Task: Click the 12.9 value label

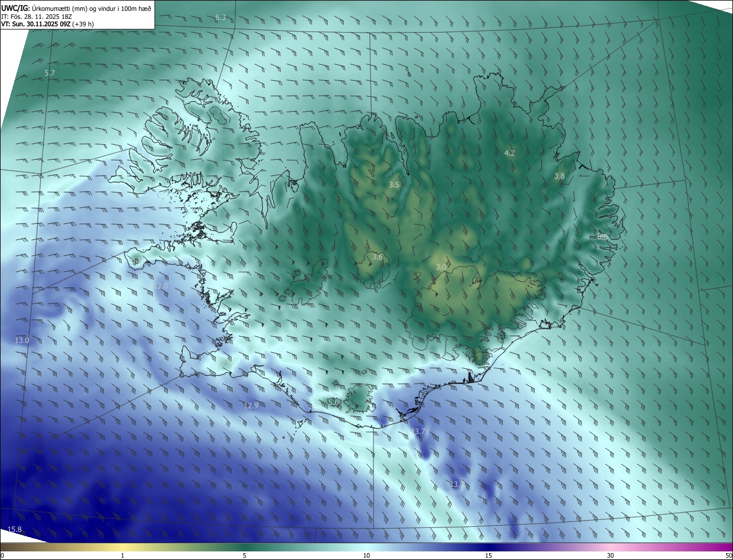Action: click(251, 405)
